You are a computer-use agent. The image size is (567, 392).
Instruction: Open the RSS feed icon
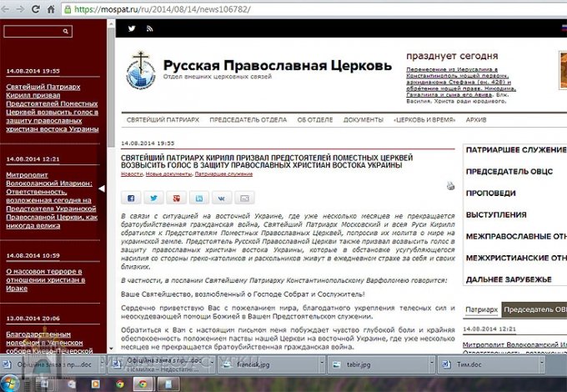(150, 28)
